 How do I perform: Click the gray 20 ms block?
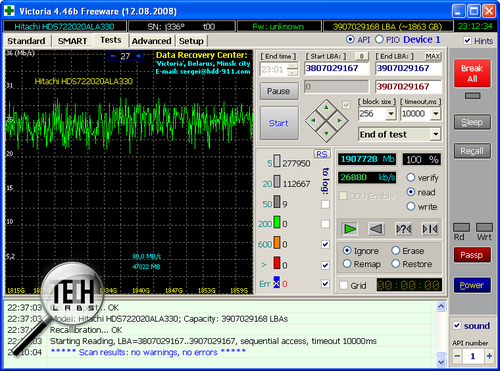277,182
